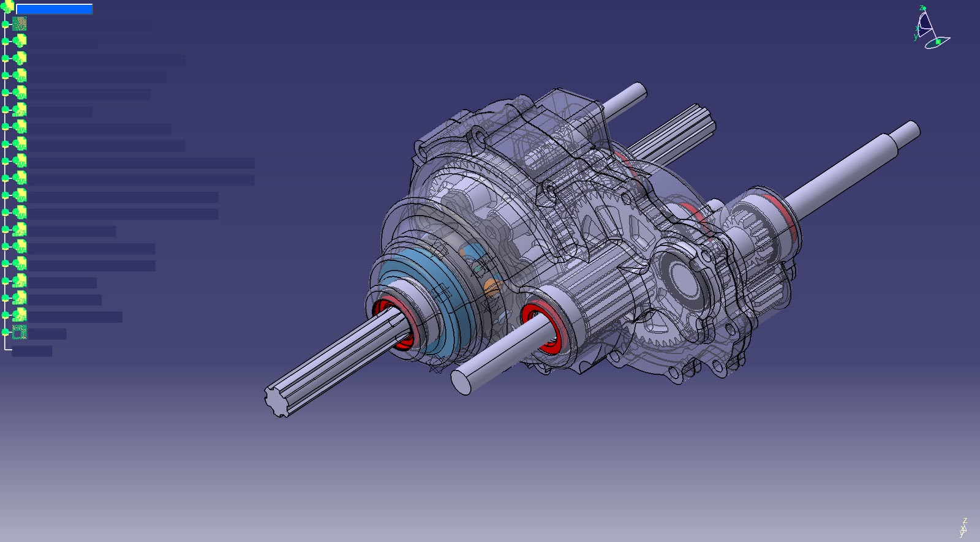Select the blue highlighted root node label
This screenshot has width=980, height=542.
point(54,9)
